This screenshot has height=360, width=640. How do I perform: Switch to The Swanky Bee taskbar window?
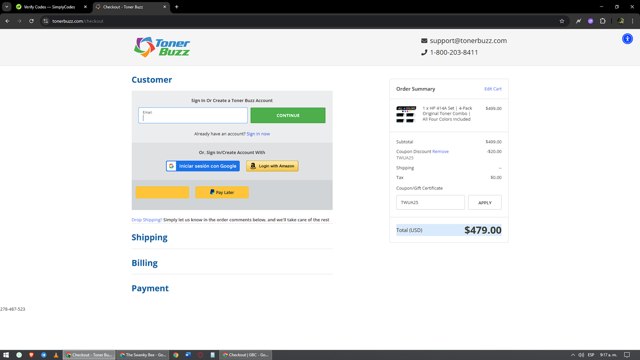click(142, 355)
